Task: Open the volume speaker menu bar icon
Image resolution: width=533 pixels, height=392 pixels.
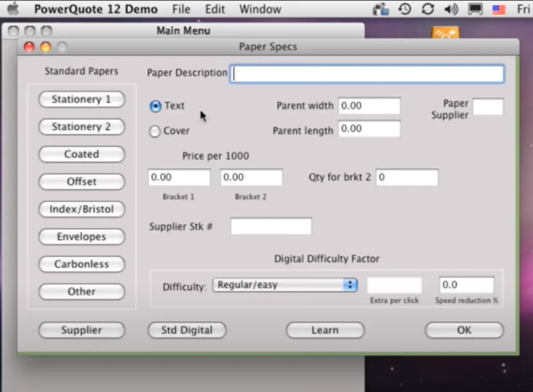Action: click(451, 9)
